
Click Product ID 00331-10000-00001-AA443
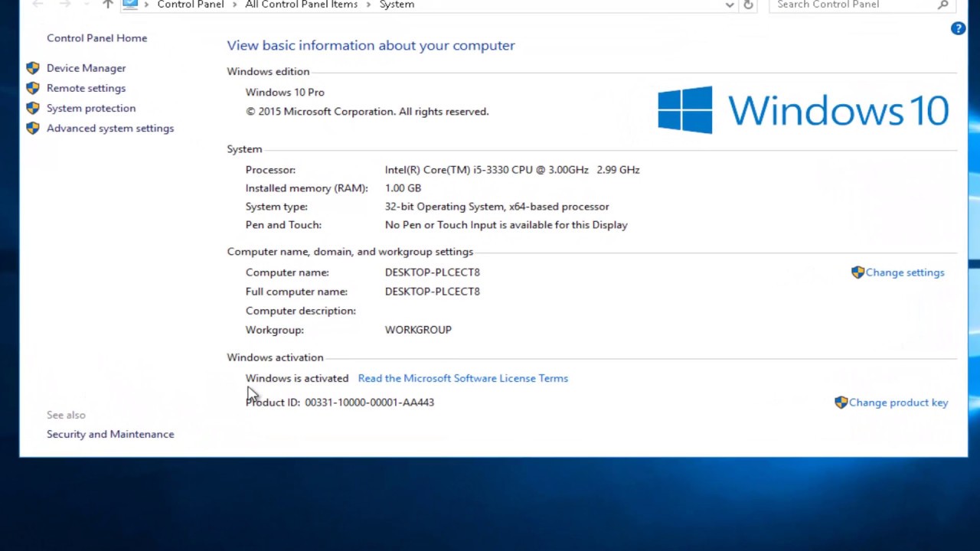340,402
